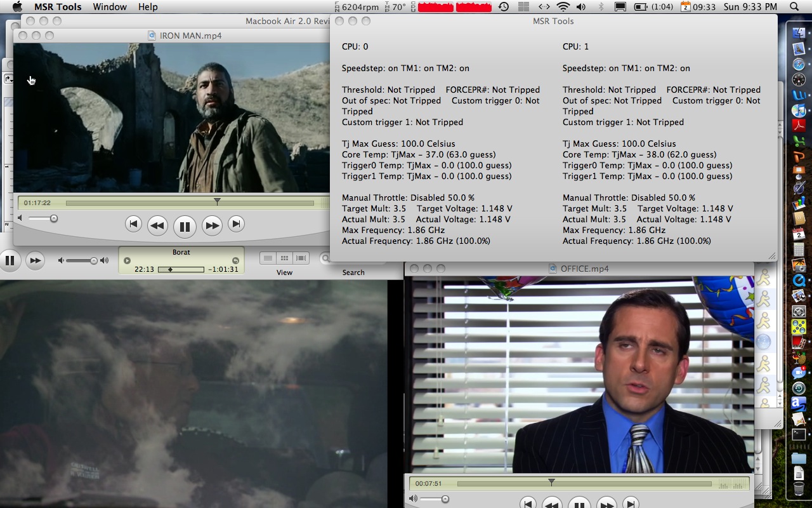Click the speaker icon in OFFICE.mp4 player
Viewport: 812px width, 508px height.
coord(414,499)
